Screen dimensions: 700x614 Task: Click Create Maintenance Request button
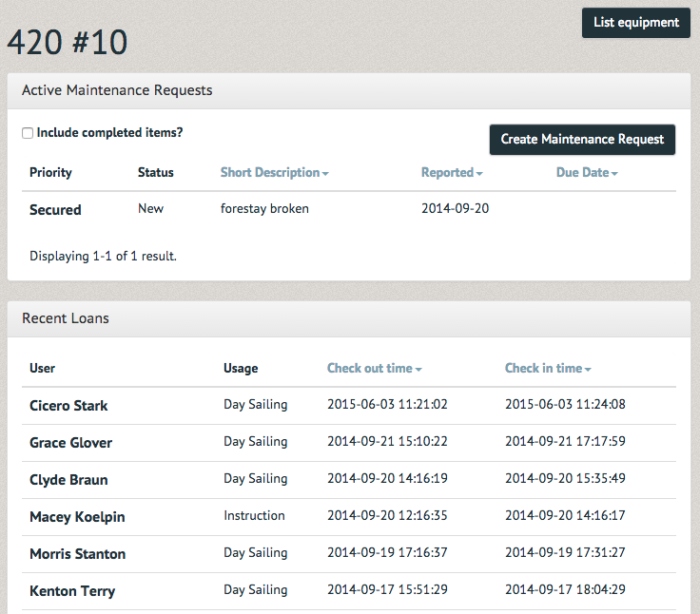tap(582, 140)
